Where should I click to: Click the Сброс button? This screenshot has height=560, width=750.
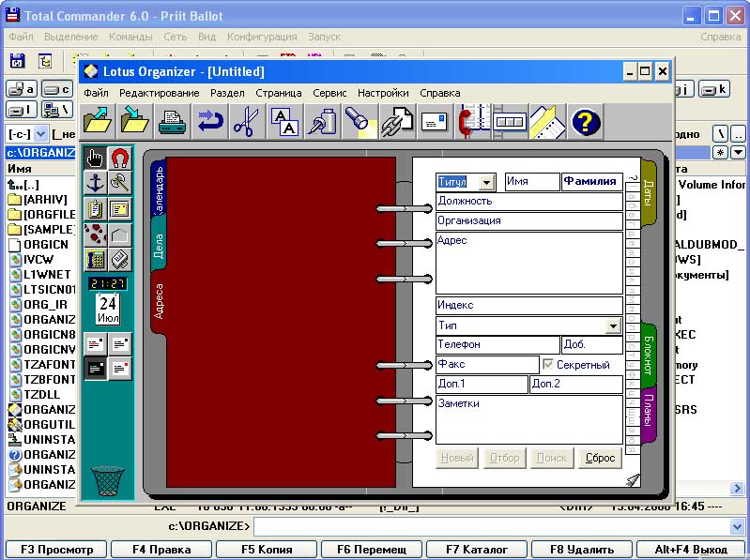pyautogui.click(x=600, y=458)
